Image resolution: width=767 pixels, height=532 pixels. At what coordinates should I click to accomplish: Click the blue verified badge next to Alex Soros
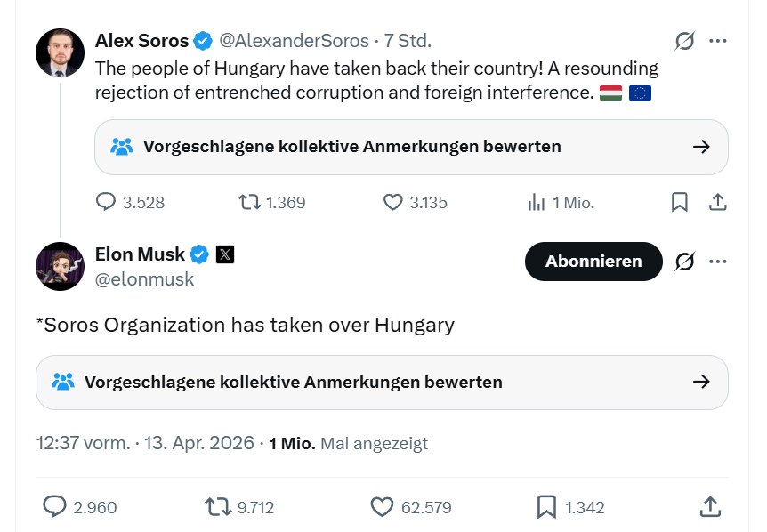(203, 40)
